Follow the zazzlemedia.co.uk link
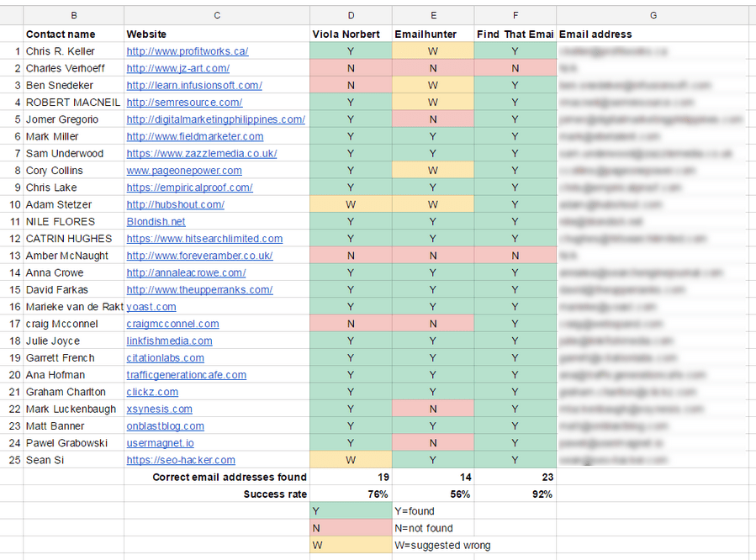 tap(202, 153)
